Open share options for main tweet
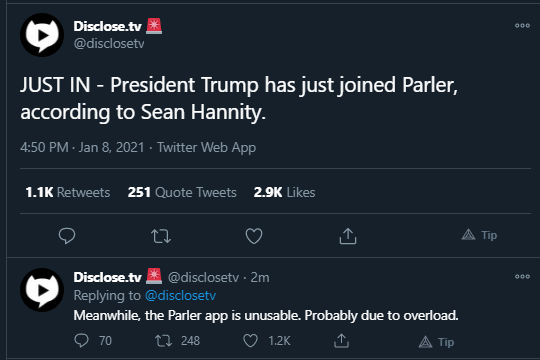 (348, 236)
